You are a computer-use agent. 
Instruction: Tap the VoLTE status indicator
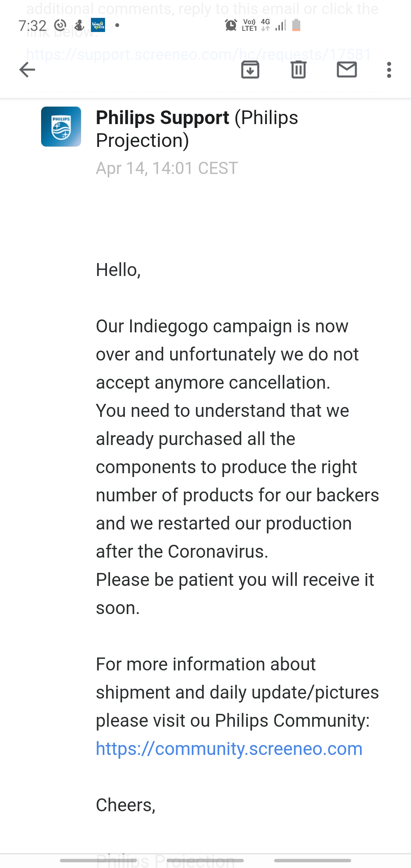pyautogui.click(x=249, y=25)
